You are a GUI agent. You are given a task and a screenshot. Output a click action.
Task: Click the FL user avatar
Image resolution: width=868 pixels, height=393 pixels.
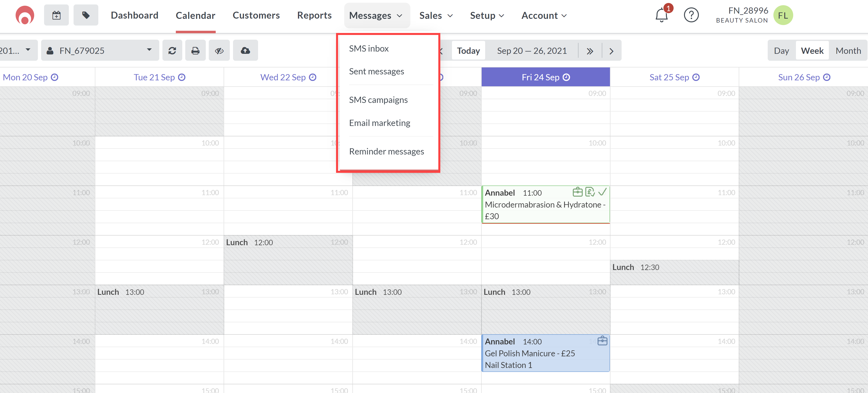[x=783, y=15]
